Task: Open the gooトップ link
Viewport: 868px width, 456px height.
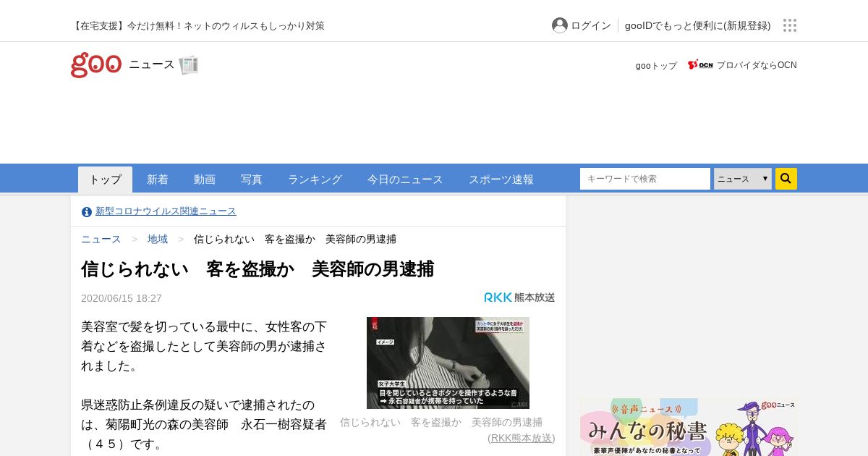Action: [656, 66]
